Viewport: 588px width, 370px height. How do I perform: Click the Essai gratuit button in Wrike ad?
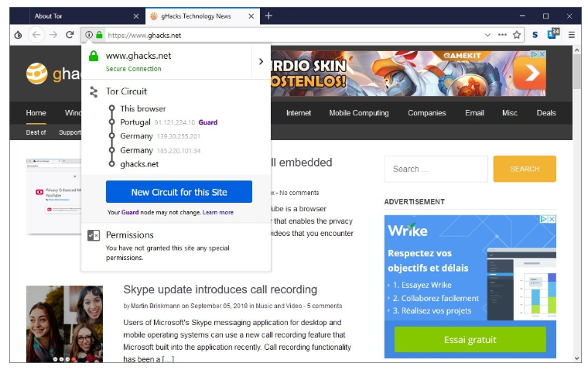pyautogui.click(x=470, y=340)
